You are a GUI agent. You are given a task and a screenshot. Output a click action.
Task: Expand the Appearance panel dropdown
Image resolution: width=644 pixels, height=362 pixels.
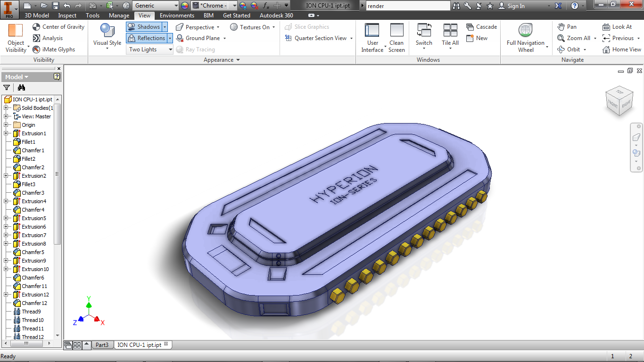tap(222, 60)
